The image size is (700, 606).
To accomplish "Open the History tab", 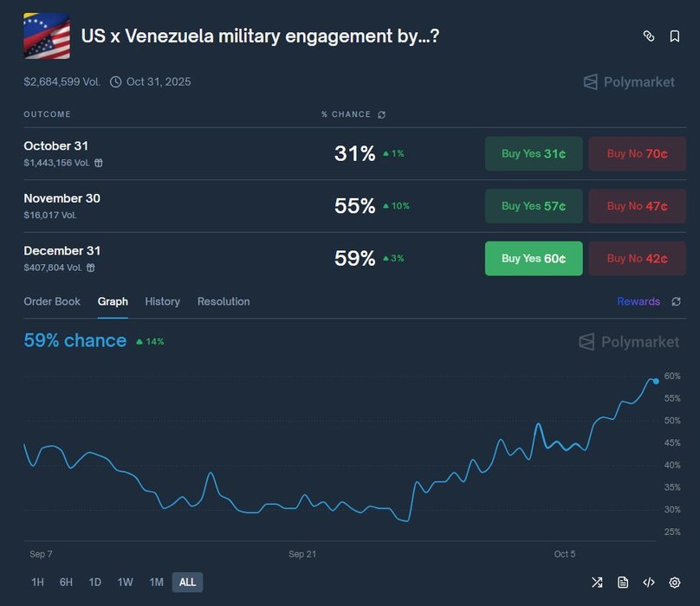I will pyautogui.click(x=162, y=301).
